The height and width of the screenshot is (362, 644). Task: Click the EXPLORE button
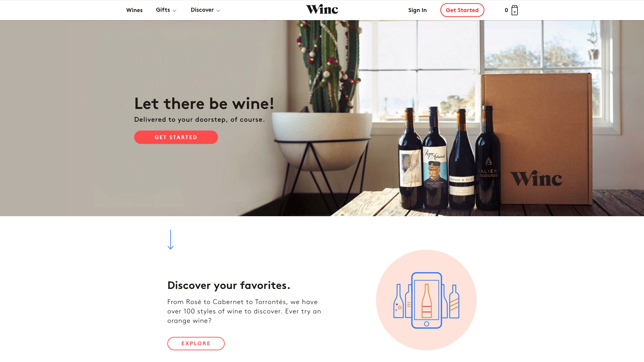[x=196, y=343]
